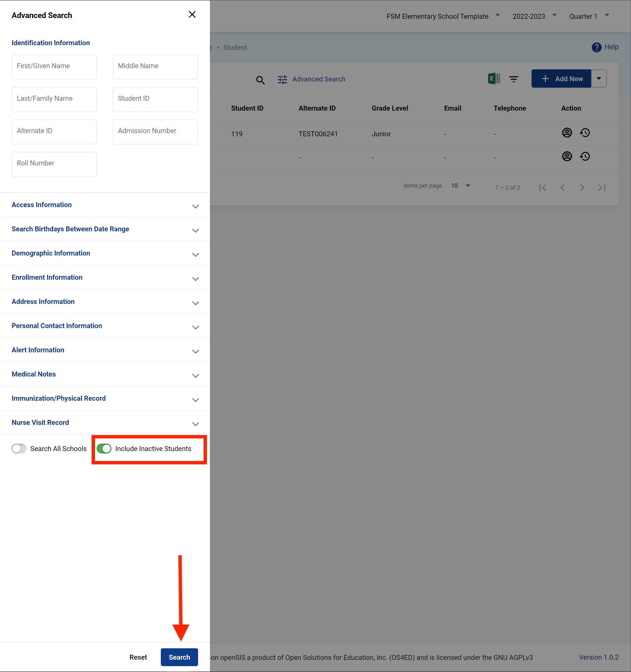Screen dimensions: 631x672
Task: Enable the Search All Schools toggle
Action: pos(19,449)
